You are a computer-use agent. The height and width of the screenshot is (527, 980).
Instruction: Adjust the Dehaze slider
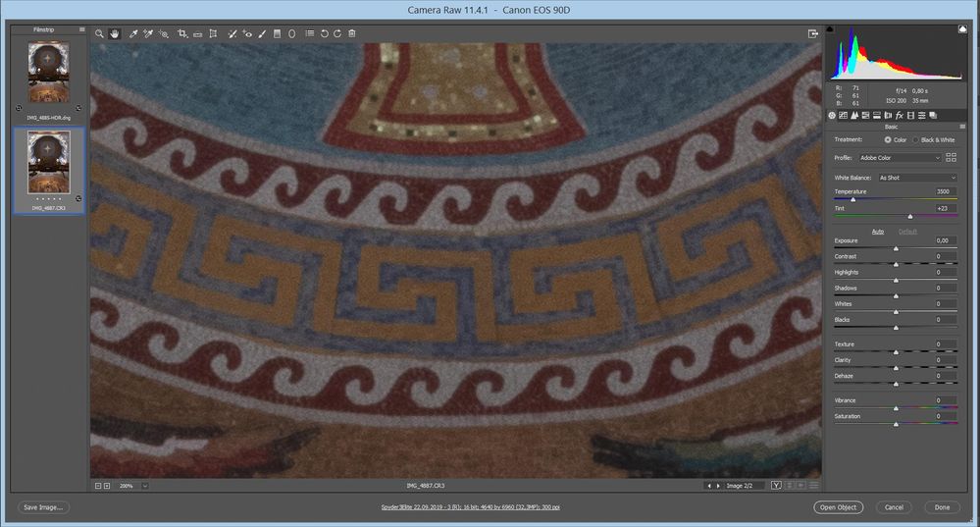[x=896, y=383]
